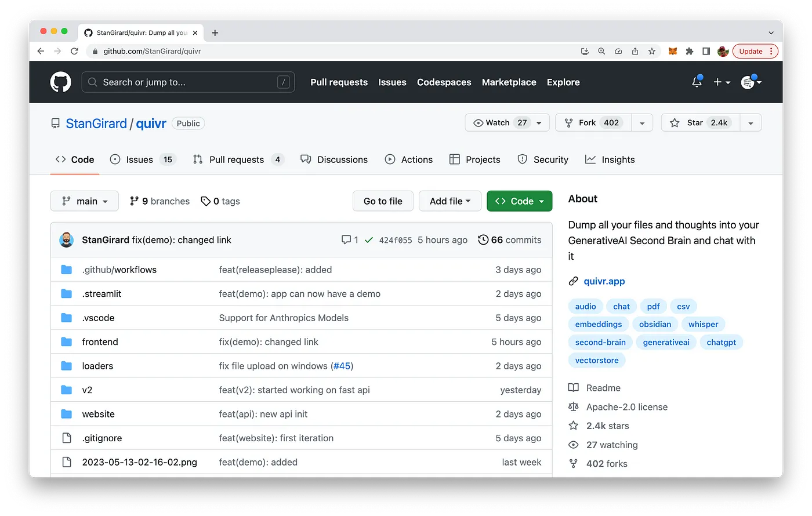Open the .gitignore file

click(102, 438)
